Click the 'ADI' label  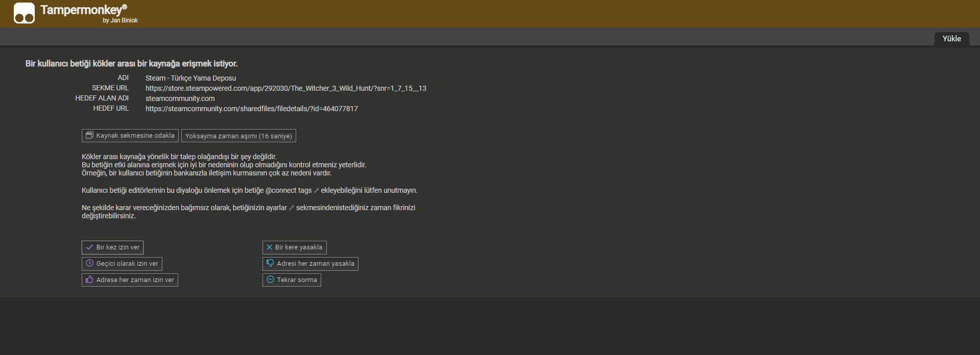[123, 78]
